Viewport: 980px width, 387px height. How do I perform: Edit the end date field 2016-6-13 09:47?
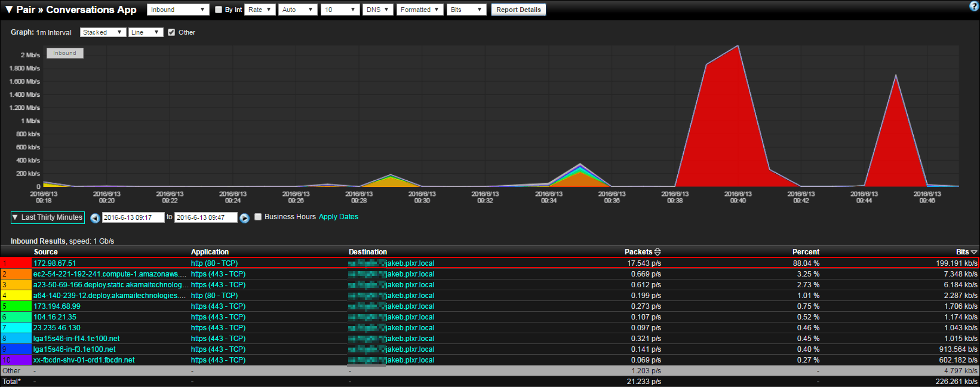[206, 217]
